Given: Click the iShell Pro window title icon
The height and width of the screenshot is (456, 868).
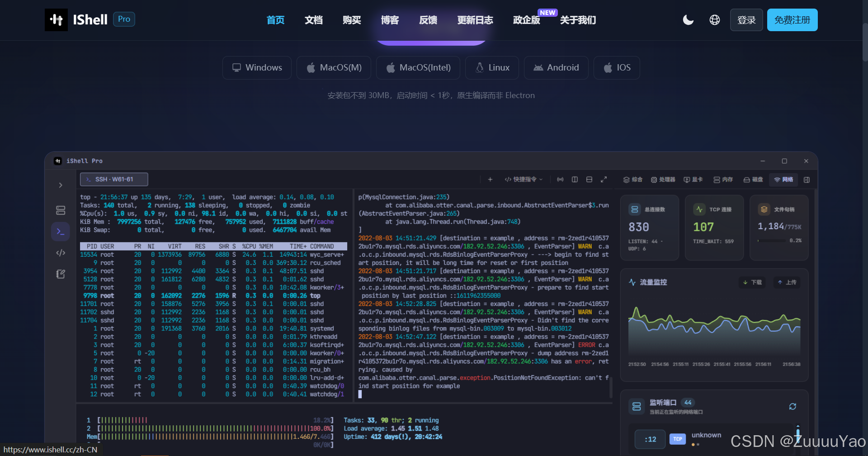Looking at the screenshot, I should [58, 161].
